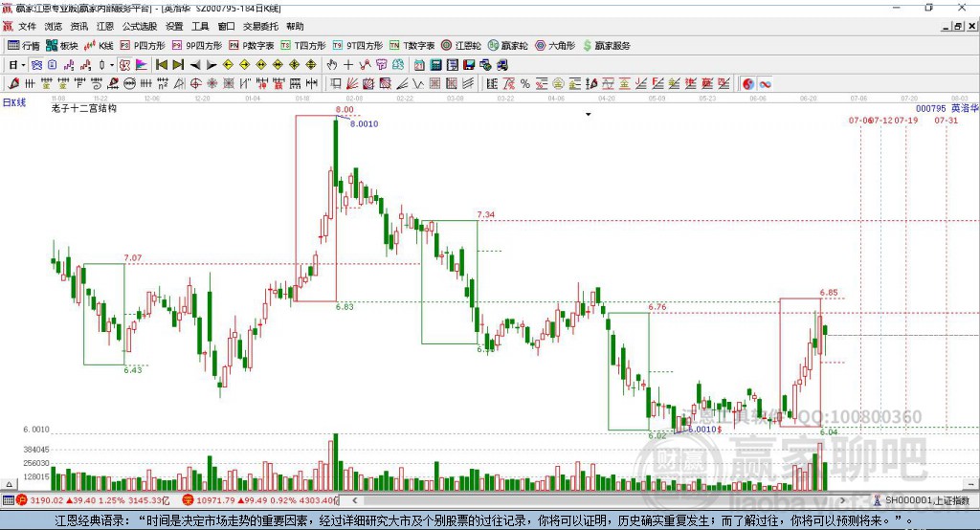Screen dimensions: 980x530
Task: Open the 窗口 menu
Action: (226, 26)
